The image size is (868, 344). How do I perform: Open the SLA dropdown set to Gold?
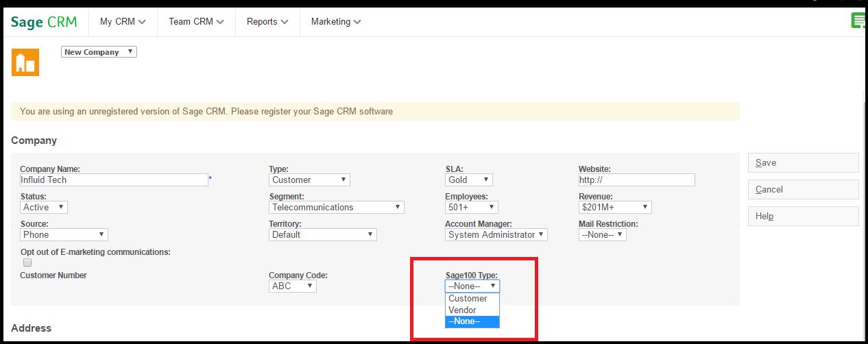468,180
